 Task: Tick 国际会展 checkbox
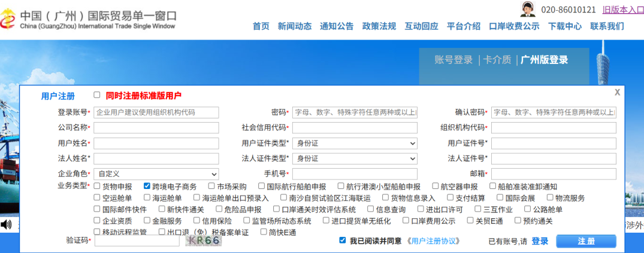pyautogui.click(x=500, y=197)
